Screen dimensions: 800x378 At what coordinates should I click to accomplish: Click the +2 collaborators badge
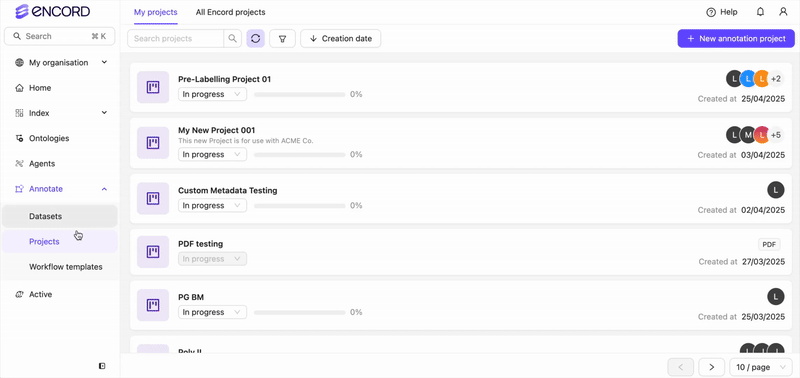776,79
